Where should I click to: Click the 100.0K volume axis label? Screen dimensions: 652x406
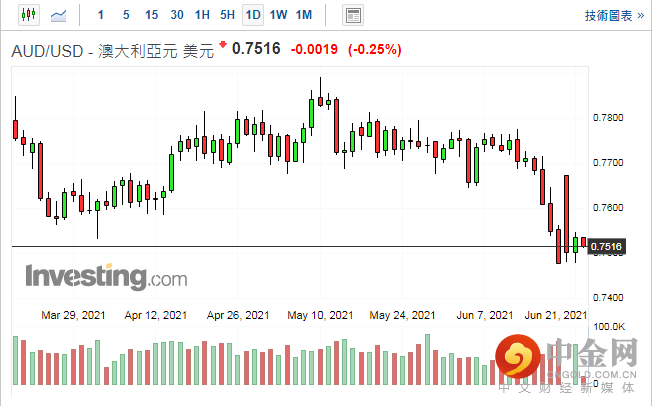point(609,327)
